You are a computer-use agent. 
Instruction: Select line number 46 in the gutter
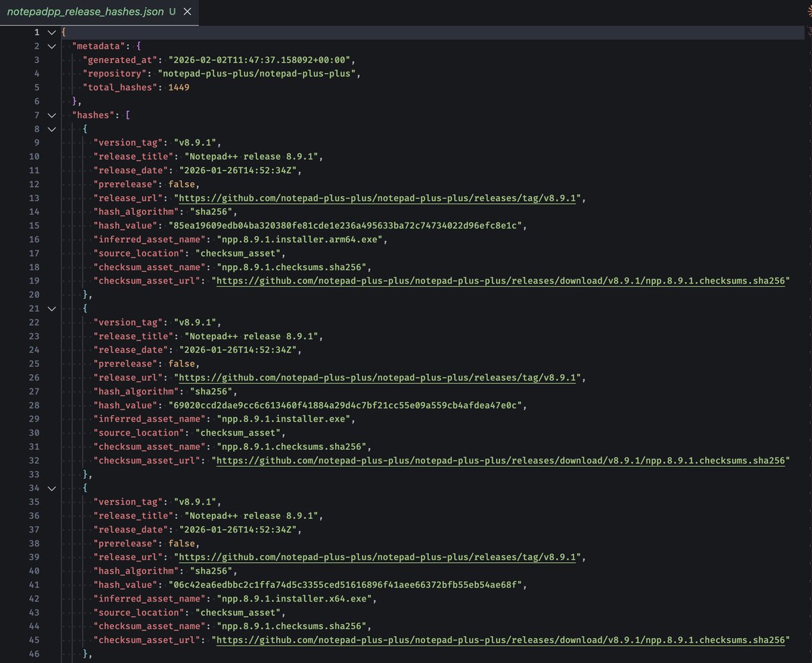coord(35,654)
